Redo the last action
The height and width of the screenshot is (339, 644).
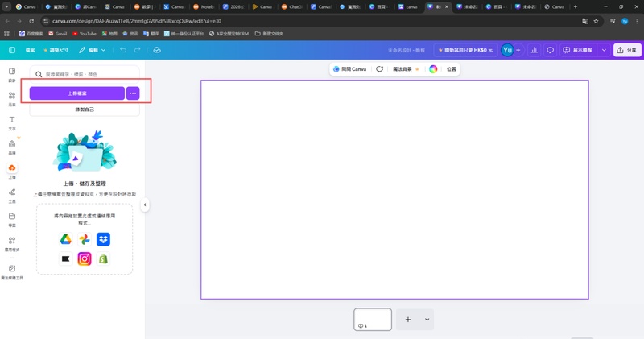(x=137, y=50)
